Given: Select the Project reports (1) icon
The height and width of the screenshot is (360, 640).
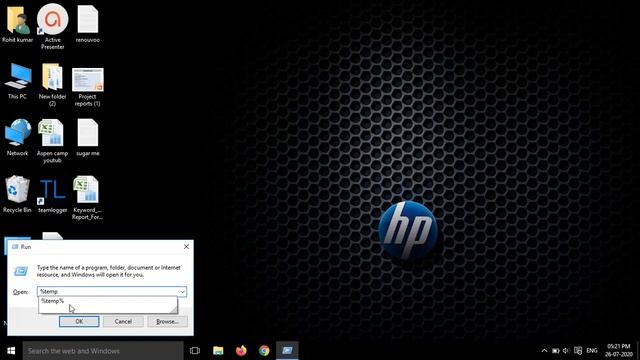Looking at the screenshot, I should pos(87,79).
